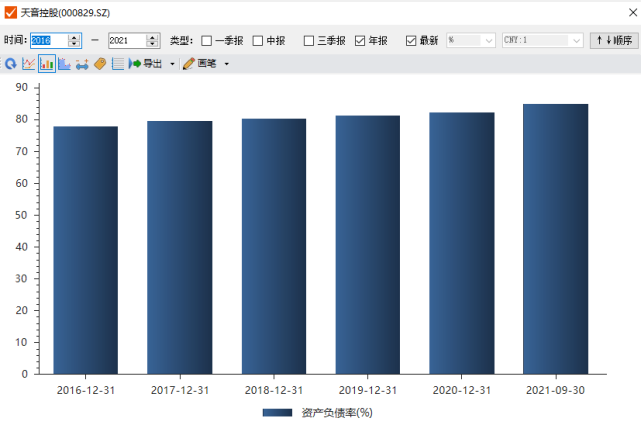Select the bar chart view icon

(47, 64)
